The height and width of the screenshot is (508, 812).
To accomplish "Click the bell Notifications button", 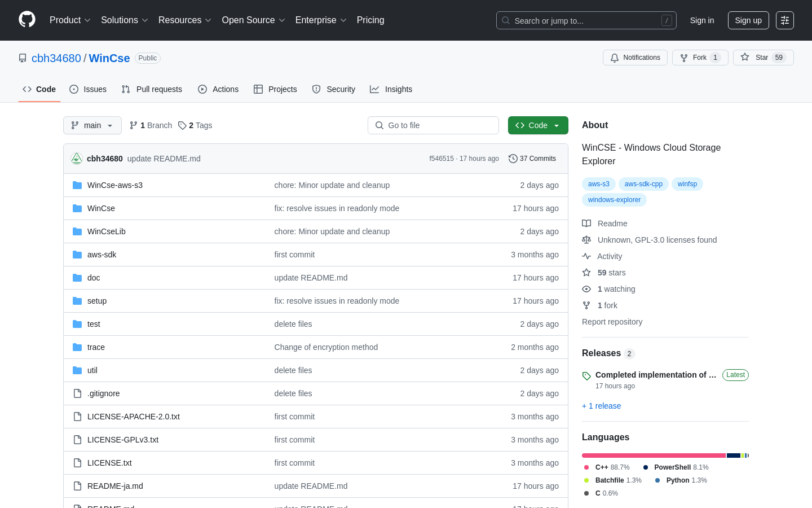I will (635, 58).
